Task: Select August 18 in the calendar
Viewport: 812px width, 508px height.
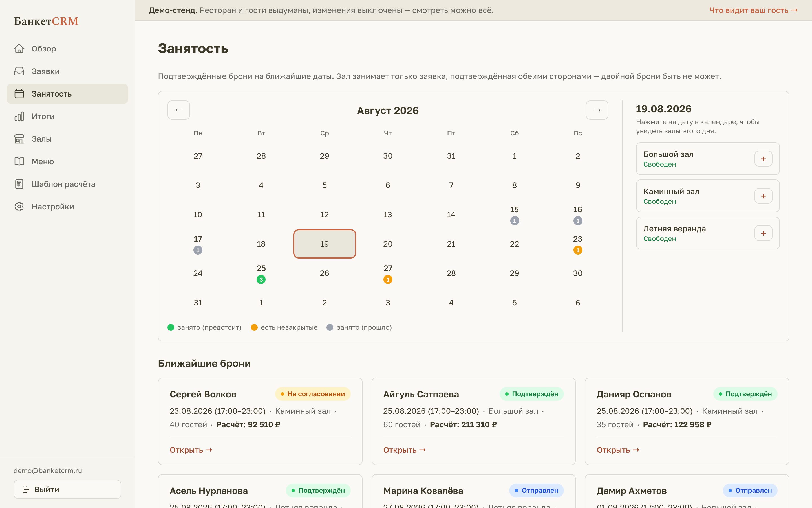Action: point(261,244)
